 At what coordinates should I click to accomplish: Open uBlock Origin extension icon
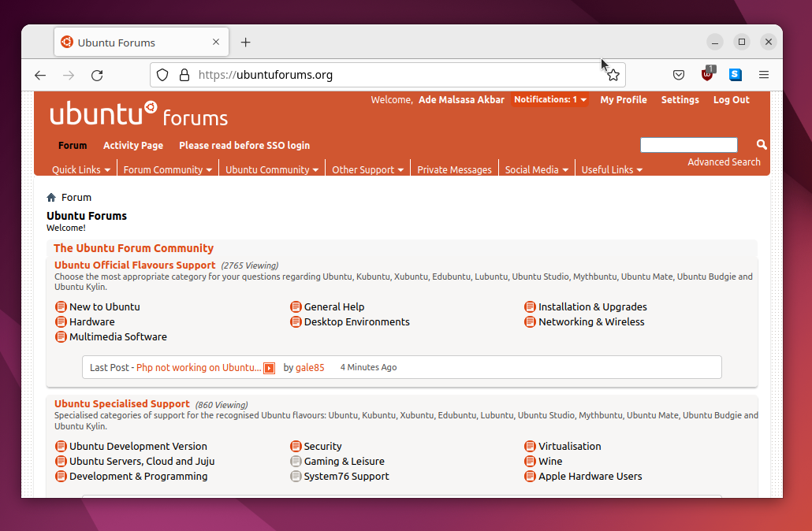[x=707, y=74]
